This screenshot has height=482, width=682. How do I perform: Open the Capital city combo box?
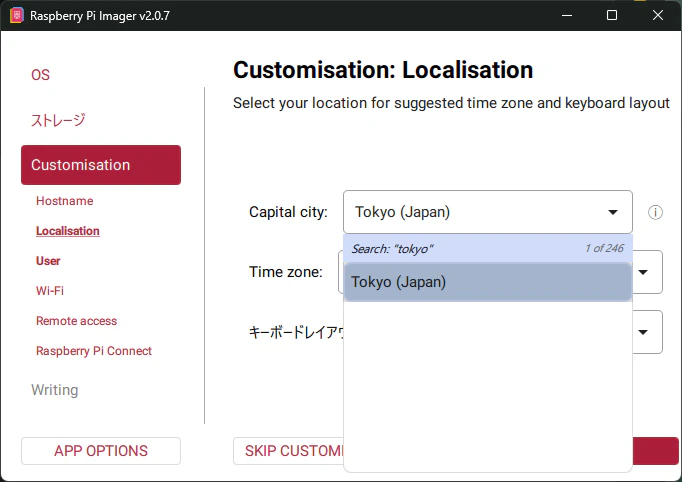488,212
